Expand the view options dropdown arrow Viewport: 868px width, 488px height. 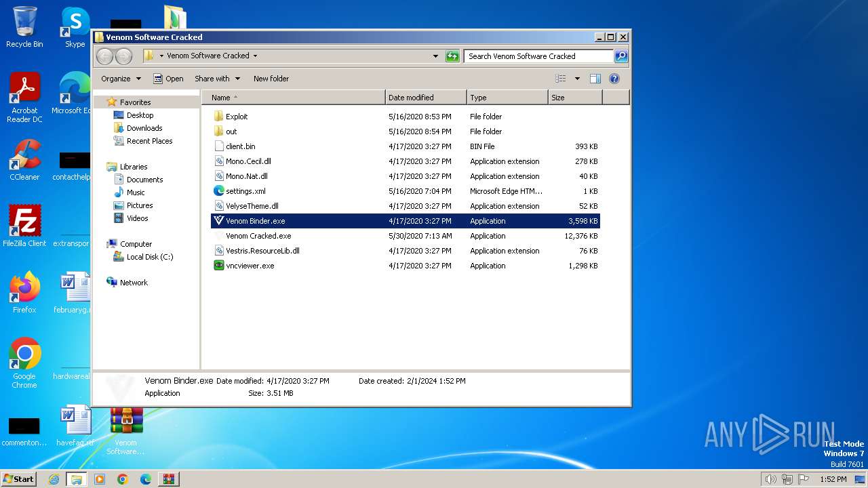pos(577,79)
